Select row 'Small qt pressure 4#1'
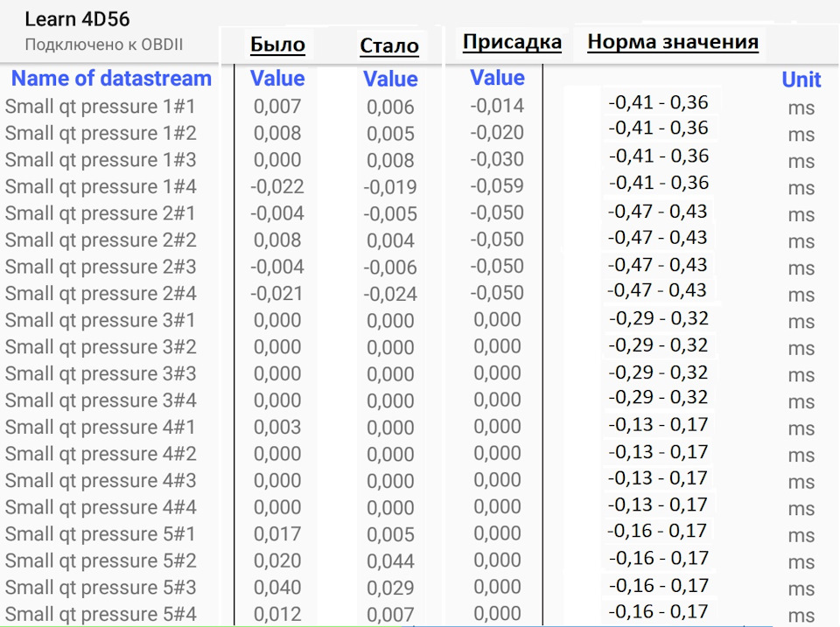This screenshot has height=627, width=840. coord(420,428)
